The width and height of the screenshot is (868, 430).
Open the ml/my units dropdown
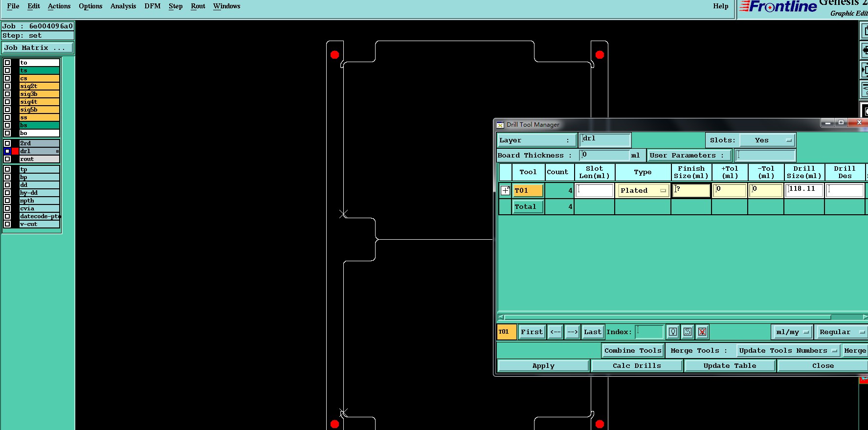792,332
